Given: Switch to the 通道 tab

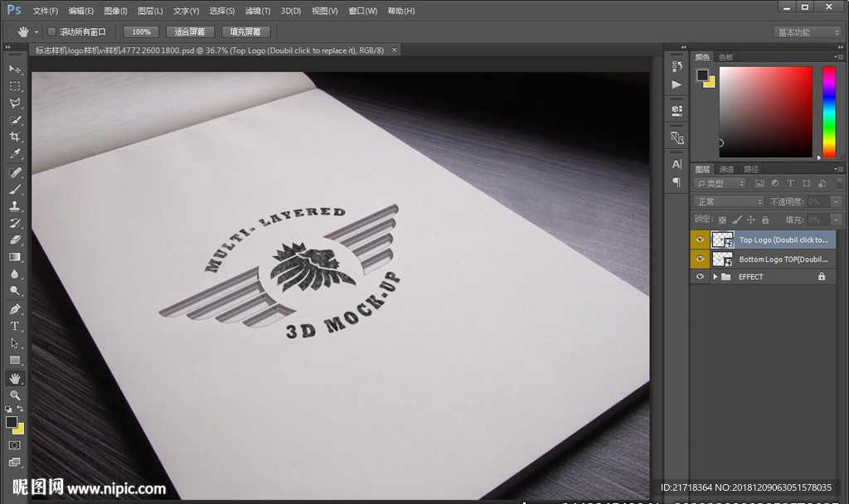Looking at the screenshot, I should pyautogui.click(x=726, y=169).
